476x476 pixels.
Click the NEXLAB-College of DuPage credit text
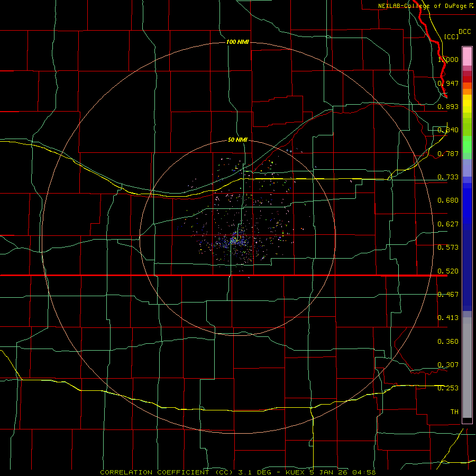point(426,6)
